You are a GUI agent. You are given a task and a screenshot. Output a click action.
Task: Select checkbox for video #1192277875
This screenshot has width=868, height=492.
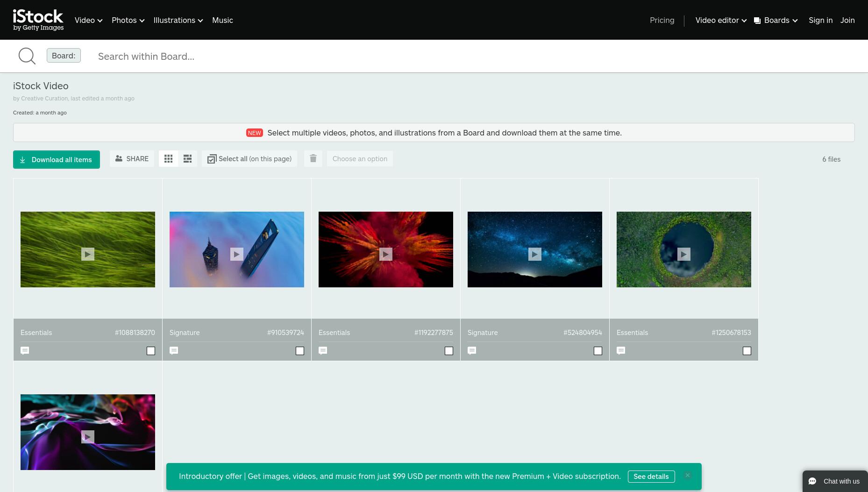[x=449, y=351]
